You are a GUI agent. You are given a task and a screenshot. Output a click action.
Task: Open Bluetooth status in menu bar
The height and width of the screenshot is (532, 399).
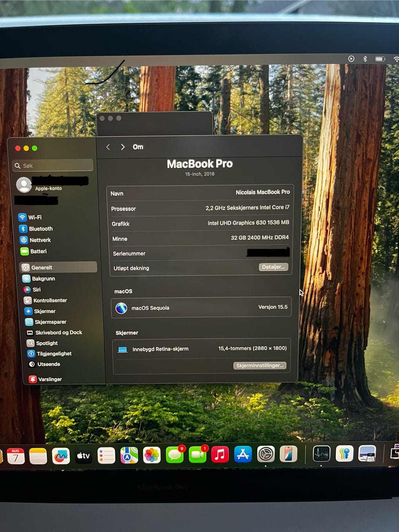[x=365, y=59]
